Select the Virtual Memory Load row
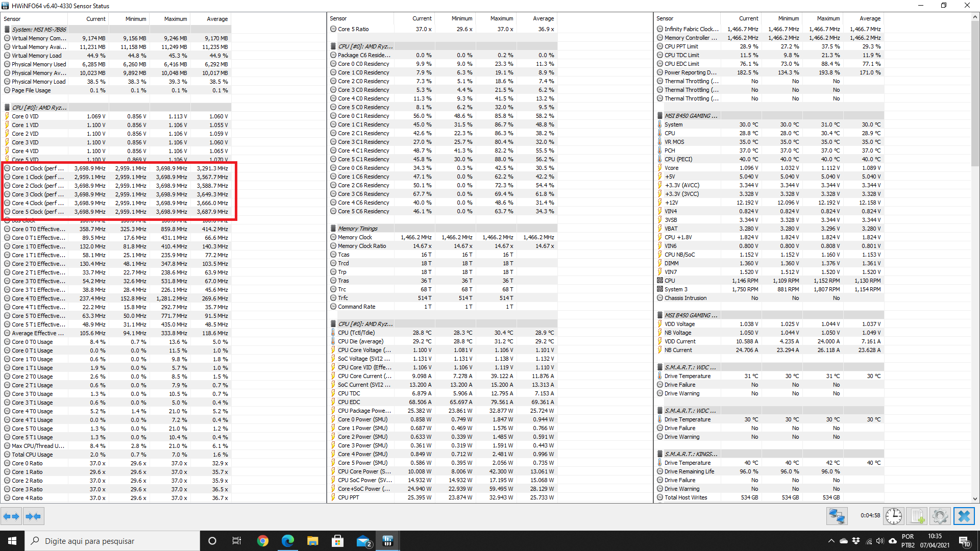The image size is (980, 551). pos(116,56)
